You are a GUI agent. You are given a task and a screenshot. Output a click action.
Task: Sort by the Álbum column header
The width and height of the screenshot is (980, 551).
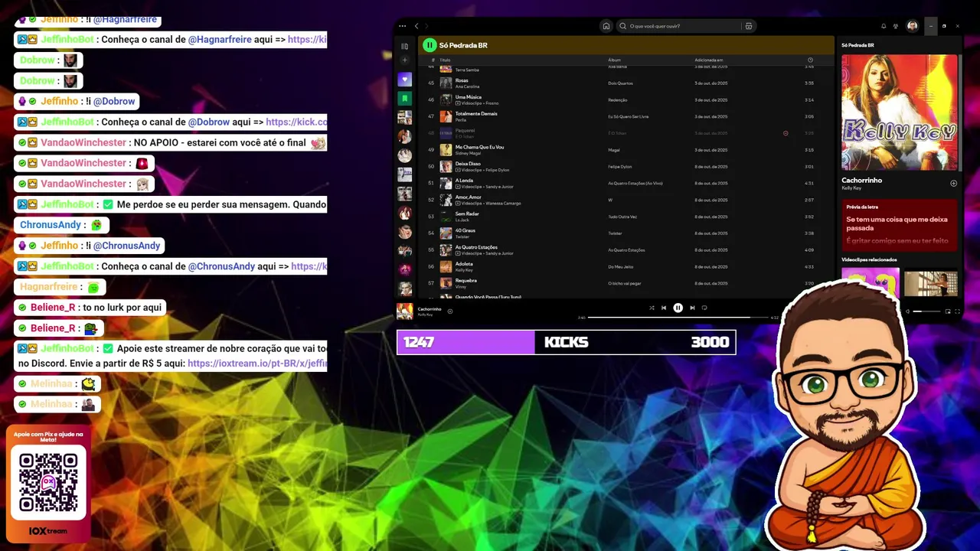pyautogui.click(x=614, y=60)
